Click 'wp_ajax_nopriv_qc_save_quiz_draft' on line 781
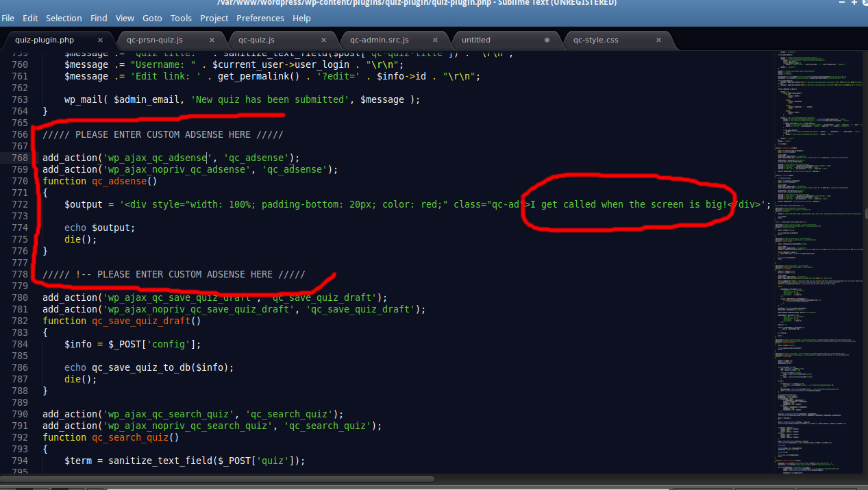868x490 pixels. tap(199, 309)
